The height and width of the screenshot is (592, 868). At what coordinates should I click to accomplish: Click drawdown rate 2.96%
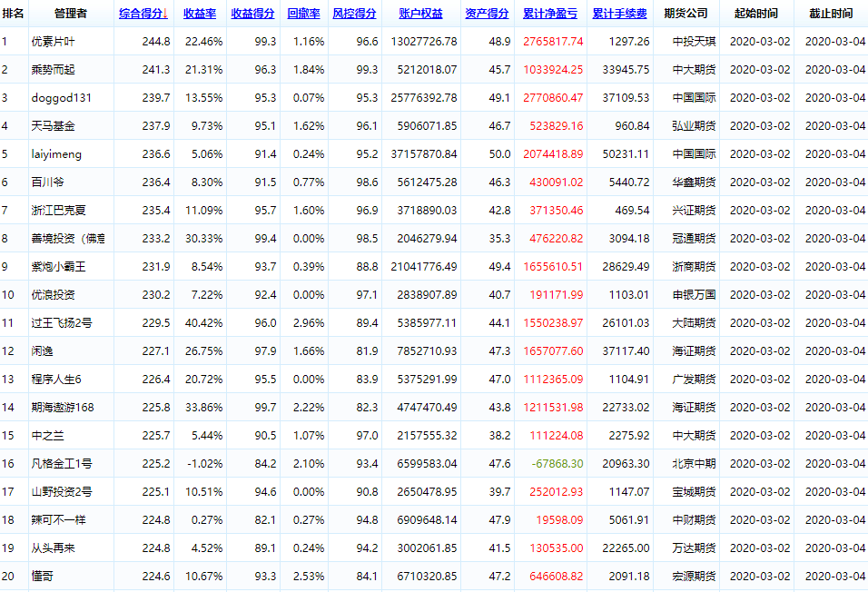point(309,323)
